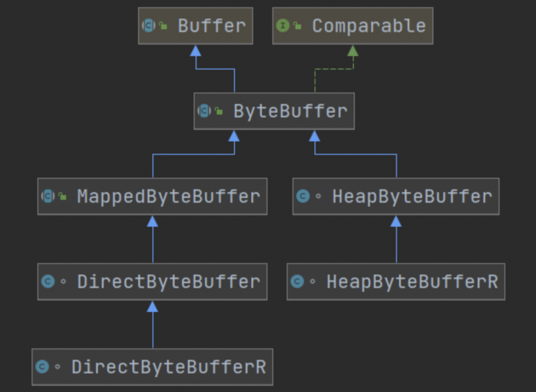Click the abstract class icon on ByteBuffer
Image resolution: width=536 pixels, height=392 pixels.
coord(204,111)
